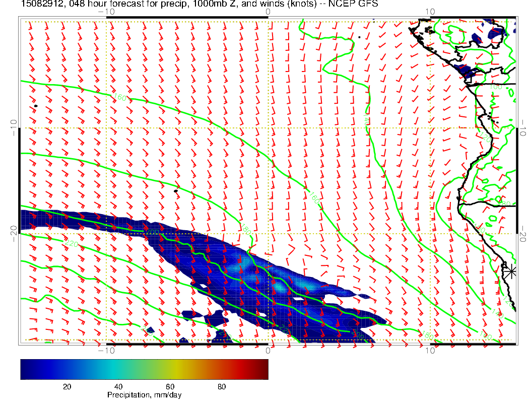Click the 160 contour label in upper left
The image size is (532, 411).
[120, 98]
